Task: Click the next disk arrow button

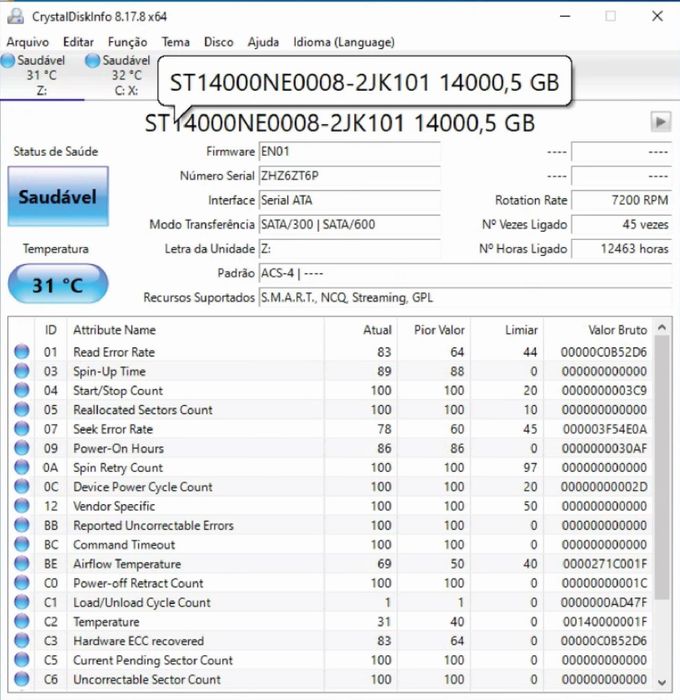Action: point(660,121)
